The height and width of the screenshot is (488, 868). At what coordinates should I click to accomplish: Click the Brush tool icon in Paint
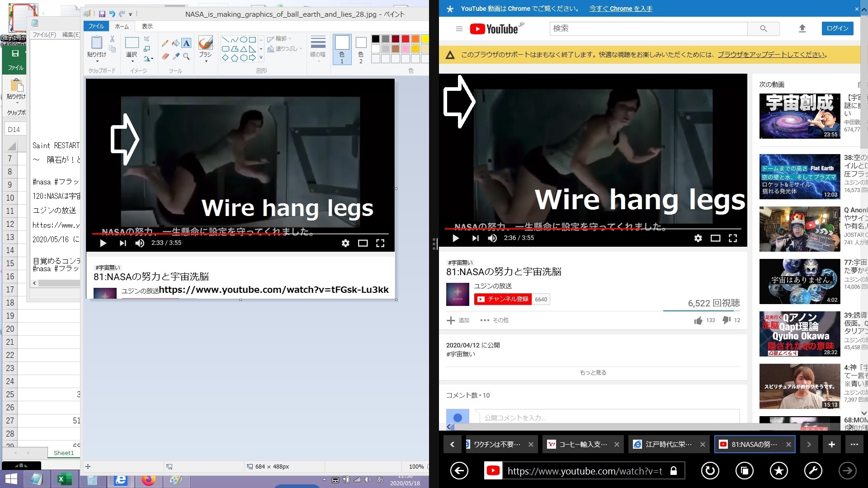pos(205,43)
